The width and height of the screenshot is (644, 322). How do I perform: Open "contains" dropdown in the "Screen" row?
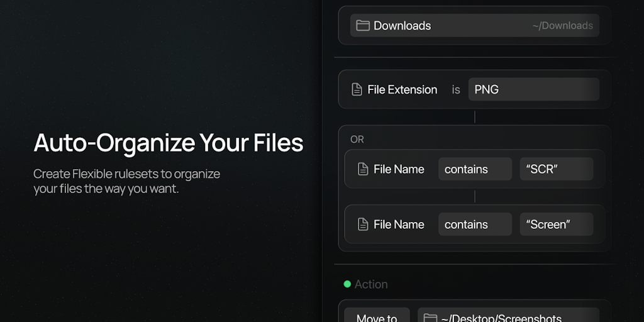(475, 225)
